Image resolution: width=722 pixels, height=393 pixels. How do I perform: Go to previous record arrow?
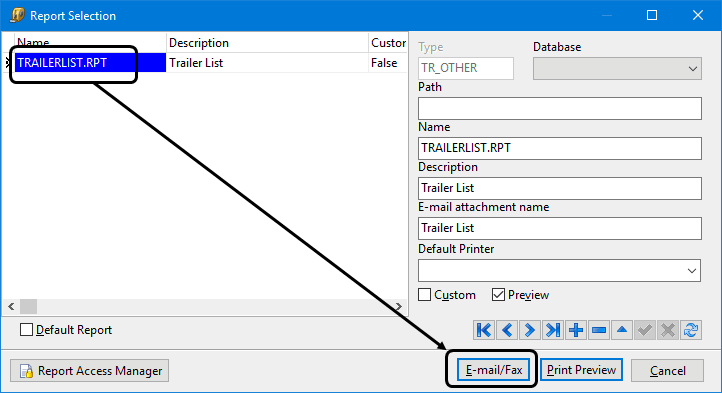coord(507,330)
